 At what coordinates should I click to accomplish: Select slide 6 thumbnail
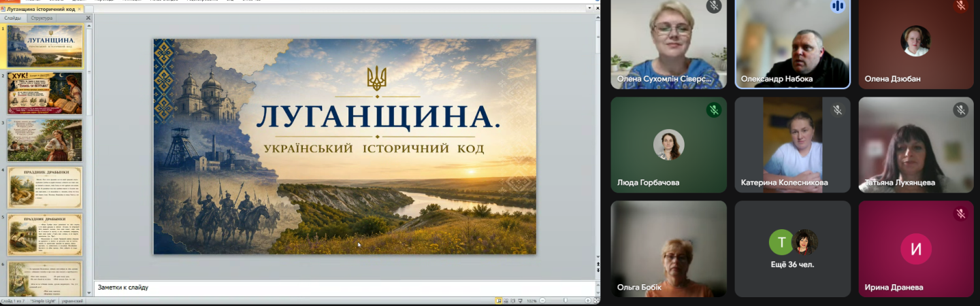point(45,278)
